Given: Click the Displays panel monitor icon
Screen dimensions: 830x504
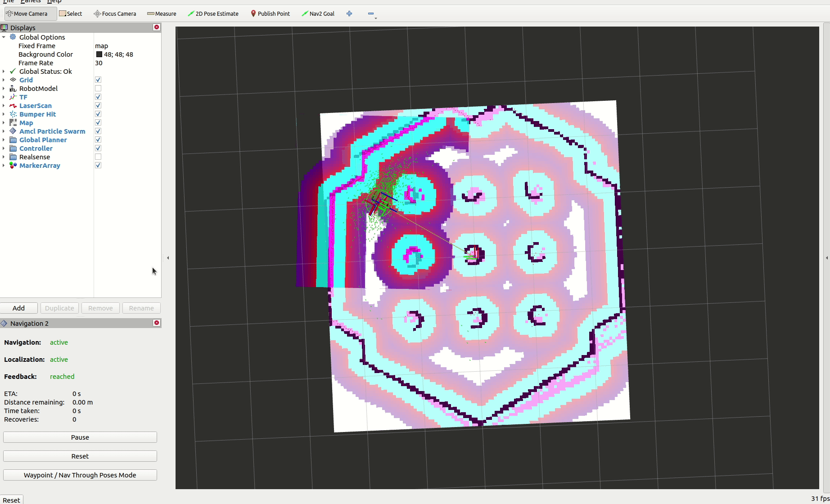Looking at the screenshot, I should (x=4, y=27).
